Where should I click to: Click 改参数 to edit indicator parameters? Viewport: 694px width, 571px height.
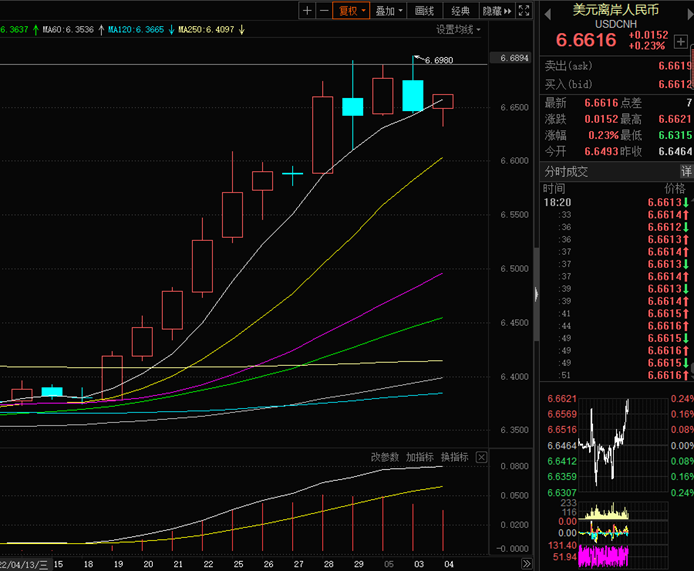pos(384,457)
